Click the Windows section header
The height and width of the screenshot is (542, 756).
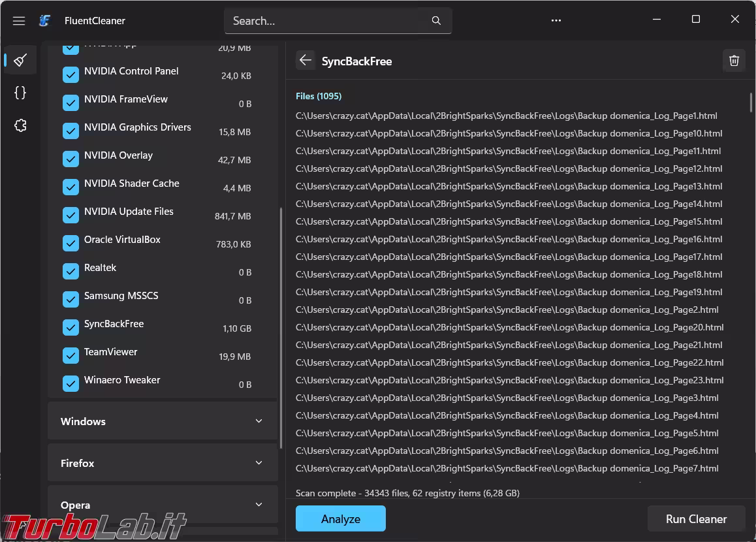click(163, 421)
